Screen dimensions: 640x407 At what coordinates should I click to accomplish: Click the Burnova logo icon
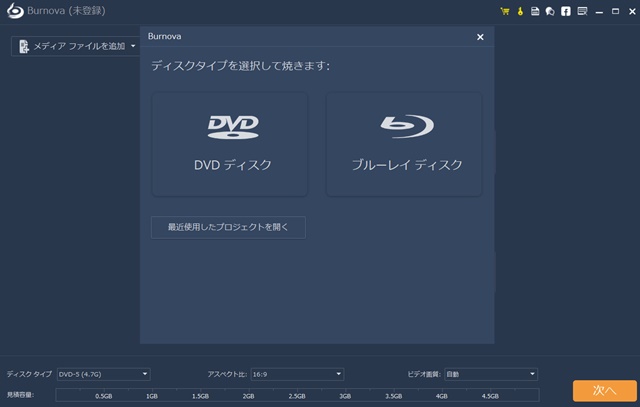(15, 11)
